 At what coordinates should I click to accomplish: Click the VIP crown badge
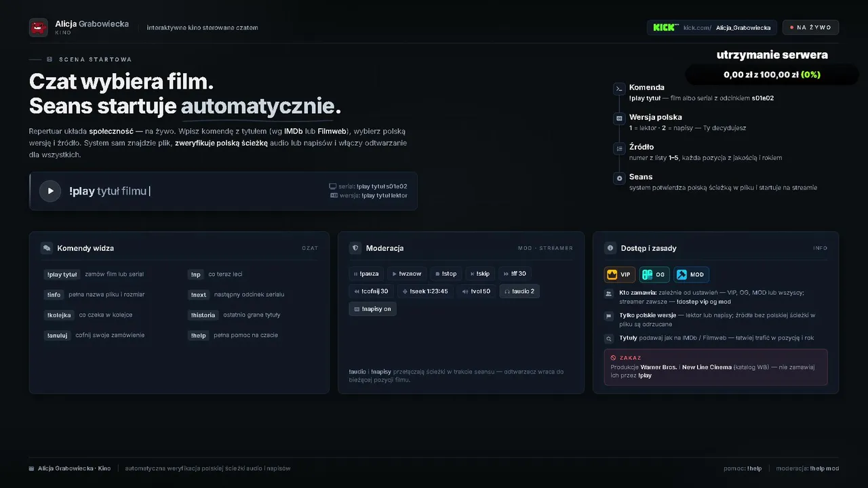point(620,274)
